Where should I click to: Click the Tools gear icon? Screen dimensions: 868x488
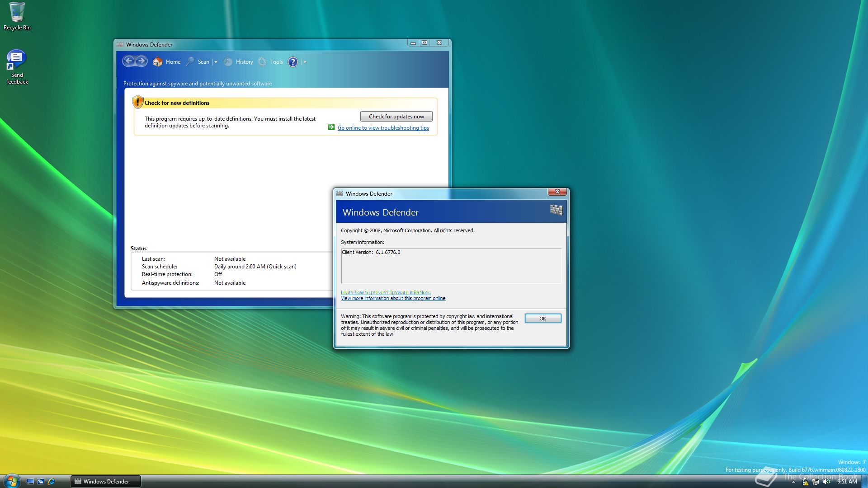[262, 62]
